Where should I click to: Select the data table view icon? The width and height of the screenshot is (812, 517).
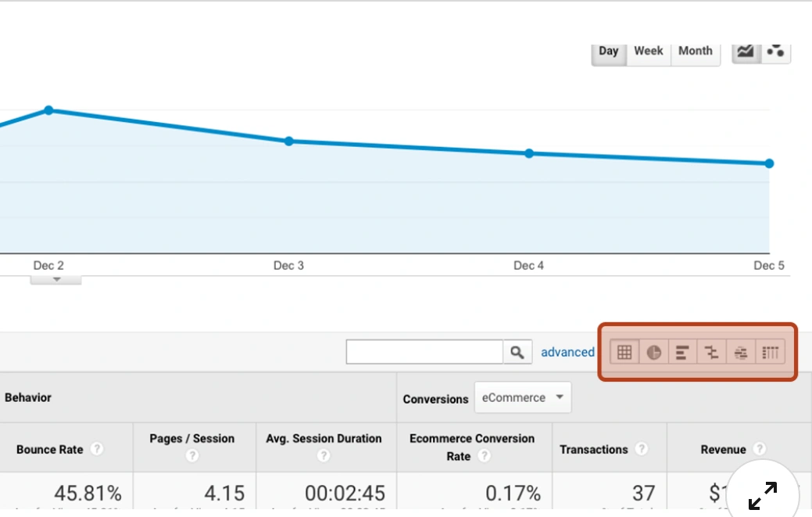click(x=624, y=352)
